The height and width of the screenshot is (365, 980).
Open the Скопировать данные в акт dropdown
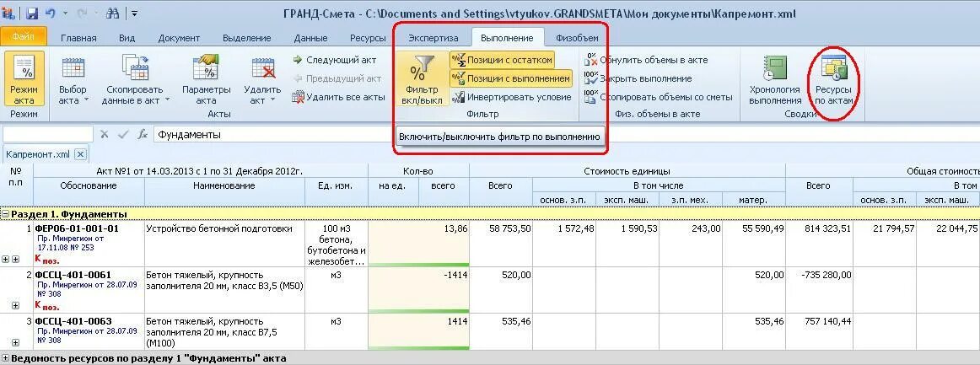tap(135, 80)
